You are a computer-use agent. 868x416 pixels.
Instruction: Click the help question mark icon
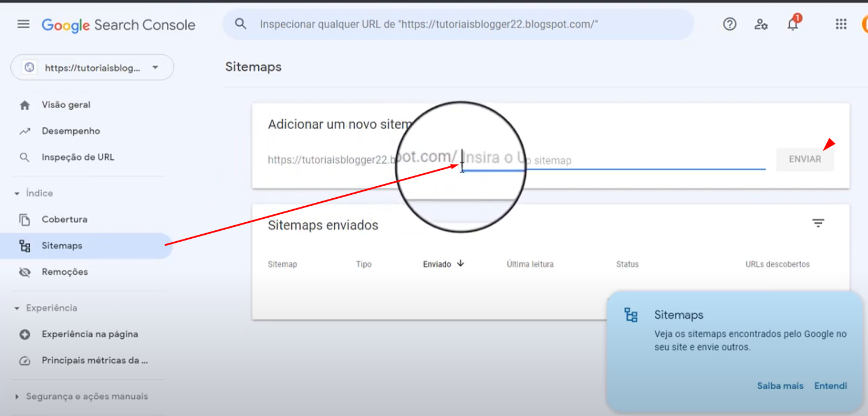(730, 25)
